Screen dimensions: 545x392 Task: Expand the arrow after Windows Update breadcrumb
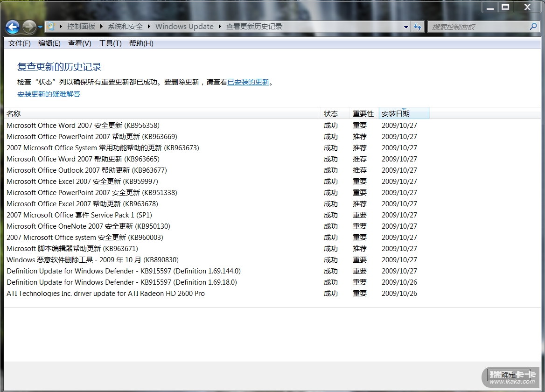tap(220, 27)
